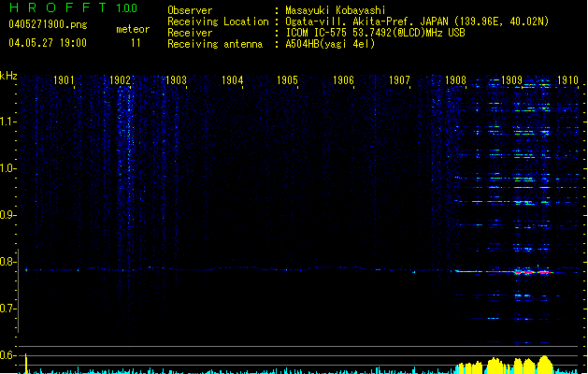Image resolution: width=588 pixels, height=374 pixels.
Task: Click the red signal start on carrier line
Action: (x=26, y=269)
